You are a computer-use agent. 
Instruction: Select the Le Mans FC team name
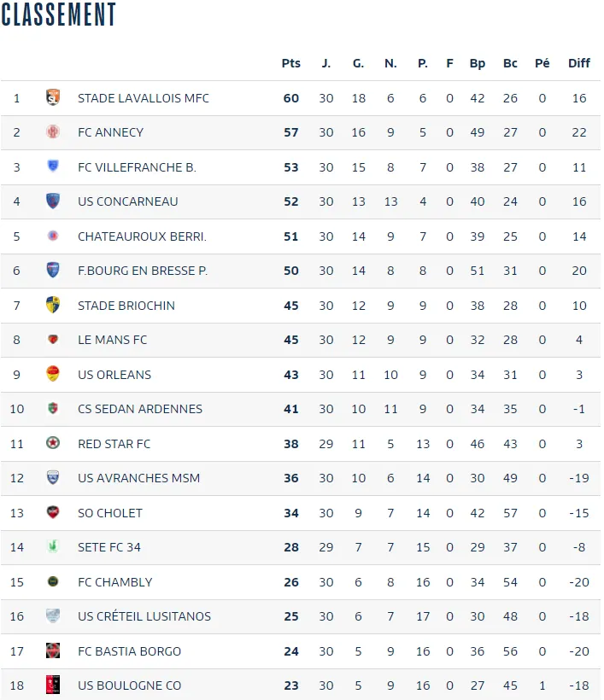point(112,340)
